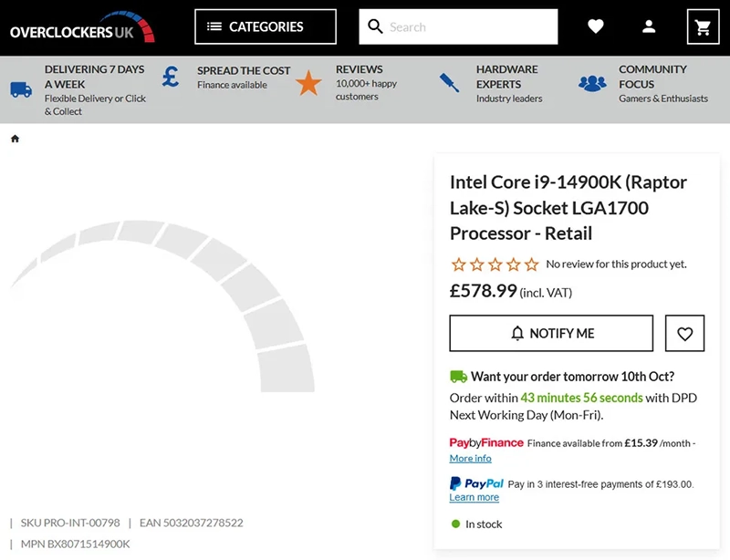
Task: Open the shopping cart icon
Action: (x=703, y=27)
